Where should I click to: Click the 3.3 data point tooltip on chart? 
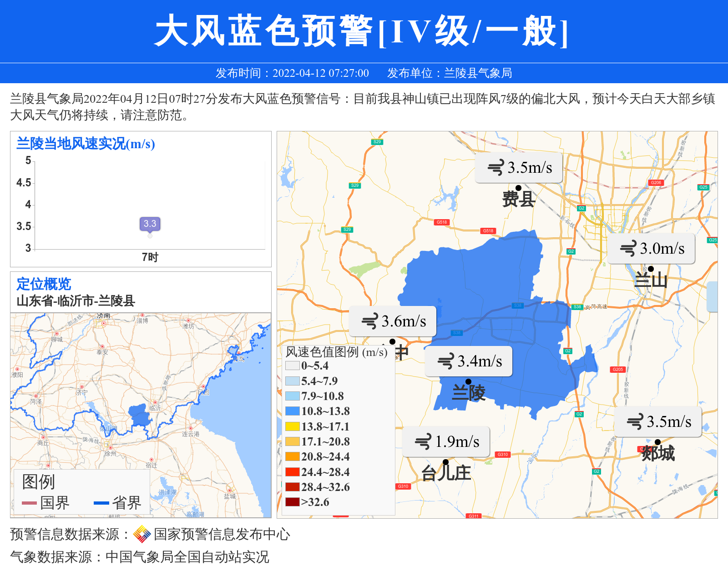150,224
